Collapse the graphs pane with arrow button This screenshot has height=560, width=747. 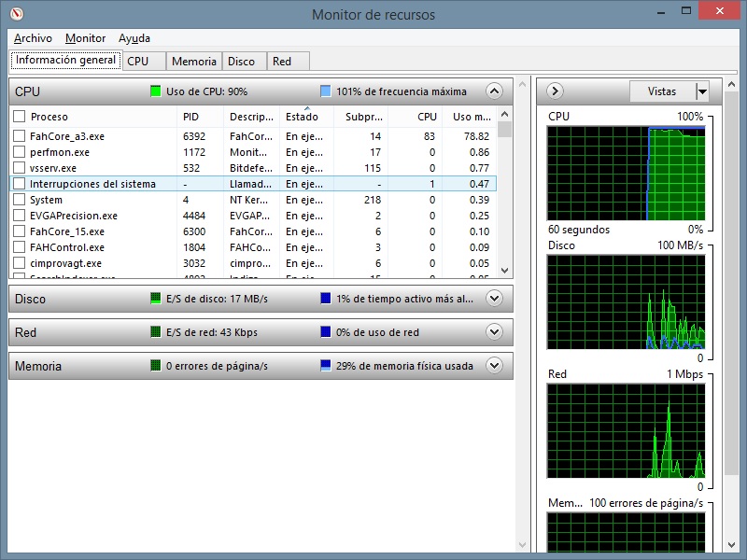pyautogui.click(x=555, y=91)
